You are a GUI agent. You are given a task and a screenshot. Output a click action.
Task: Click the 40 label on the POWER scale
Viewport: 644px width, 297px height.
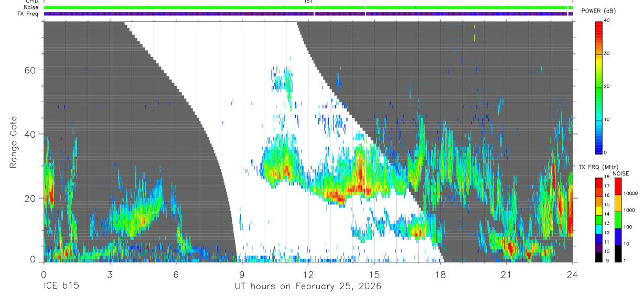click(607, 21)
